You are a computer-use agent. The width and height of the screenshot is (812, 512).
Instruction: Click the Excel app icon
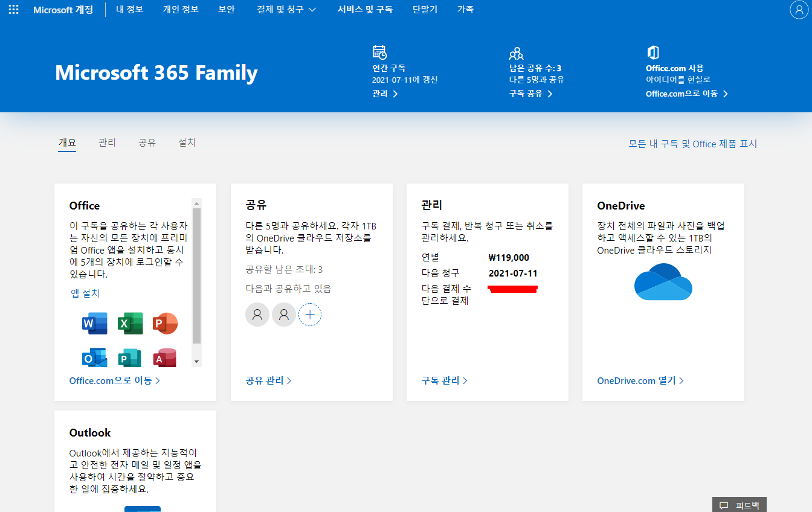130,324
